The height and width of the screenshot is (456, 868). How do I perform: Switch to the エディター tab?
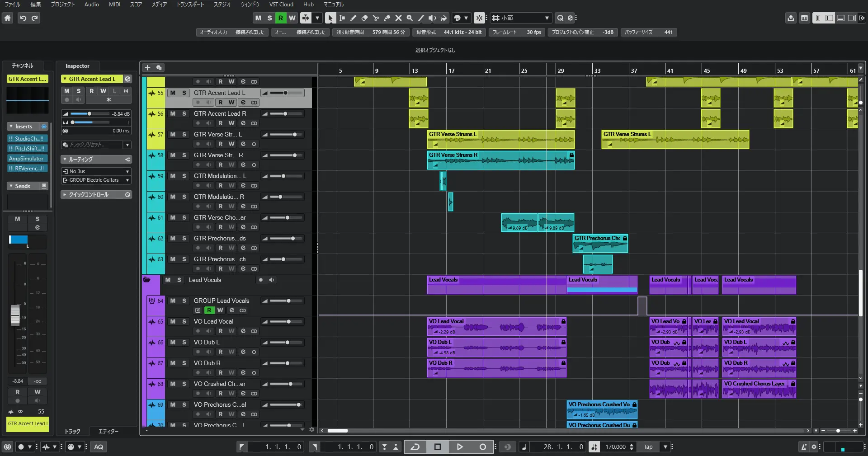(108, 431)
